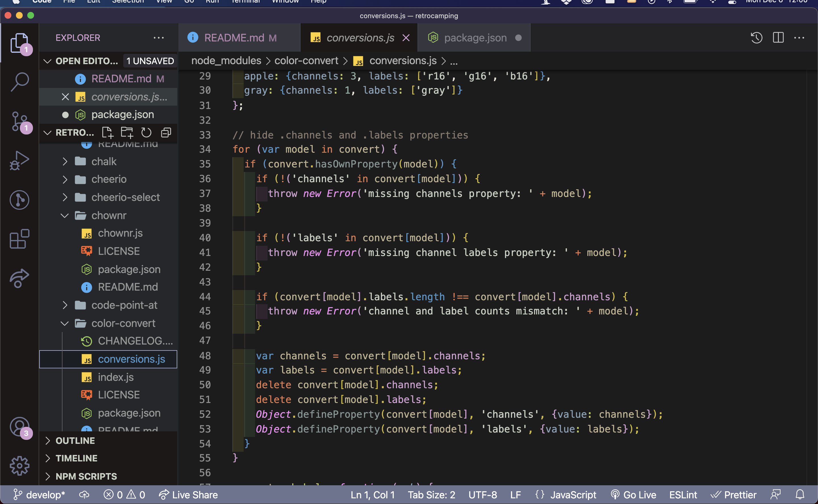Expand the chalk folder
The width and height of the screenshot is (818, 504).
104,162
